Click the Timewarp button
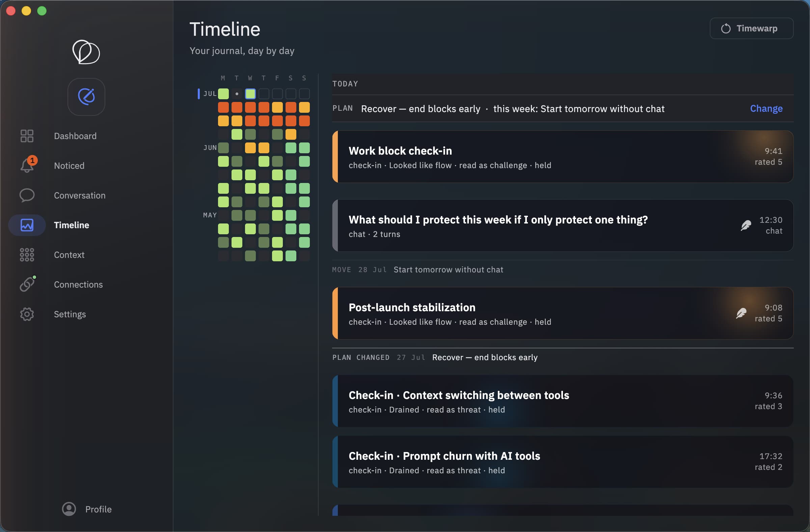The image size is (810, 532). pyautogui.click(x=752, y=28)
